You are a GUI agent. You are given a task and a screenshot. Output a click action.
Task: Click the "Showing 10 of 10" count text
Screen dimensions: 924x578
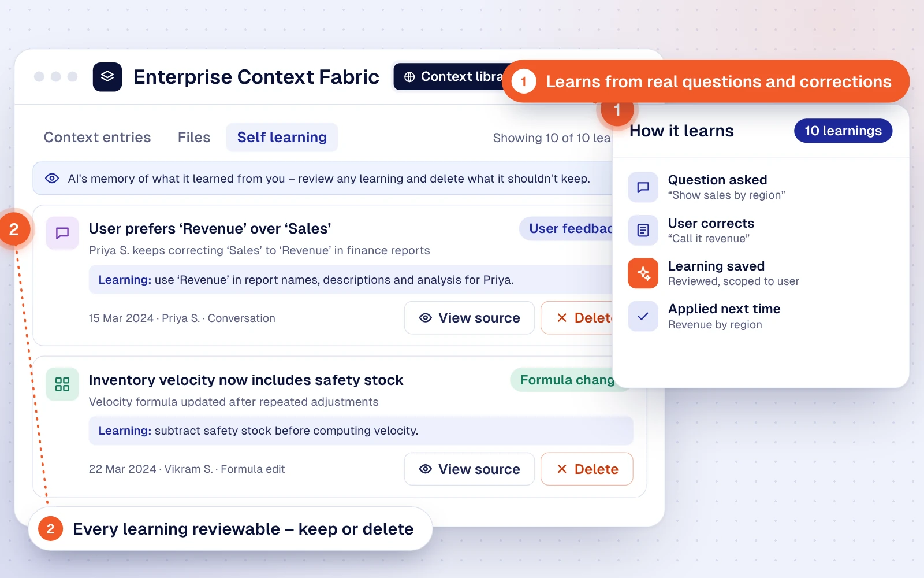[552, 138]
